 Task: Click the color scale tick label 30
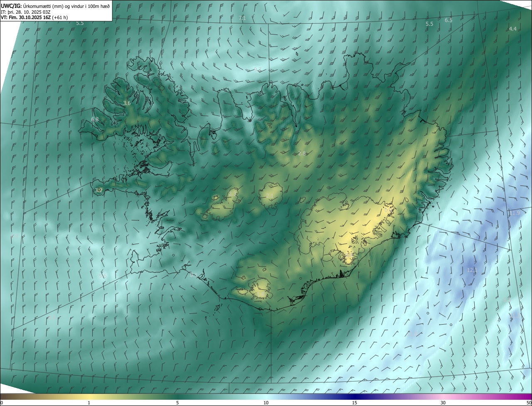pyautogui.click(x=443, y=403)
